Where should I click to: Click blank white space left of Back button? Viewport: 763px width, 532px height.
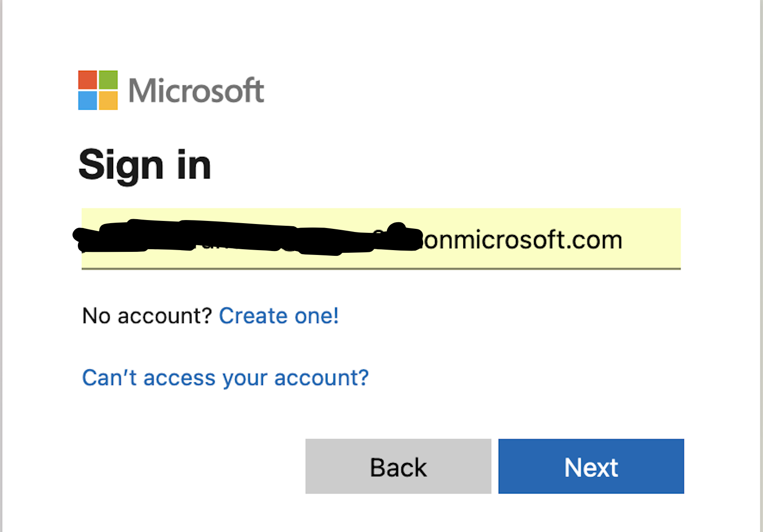point(190,466)
